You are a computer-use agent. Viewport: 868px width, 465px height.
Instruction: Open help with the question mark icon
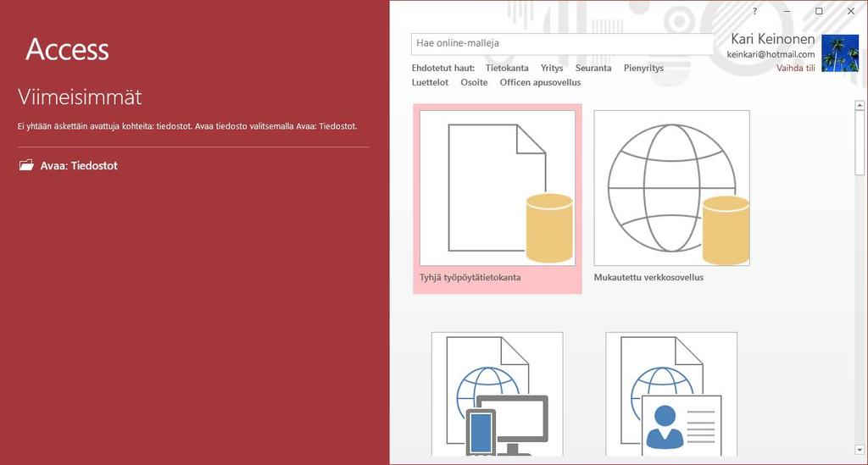tap(754, 11)
